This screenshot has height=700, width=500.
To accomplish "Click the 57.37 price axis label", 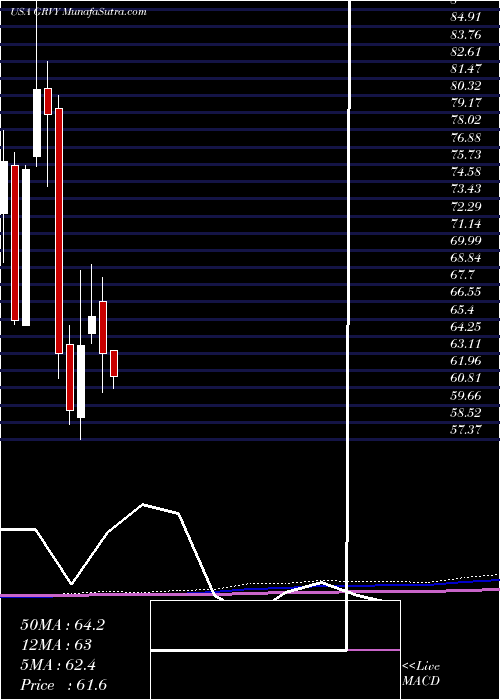I will click(465, 429).
